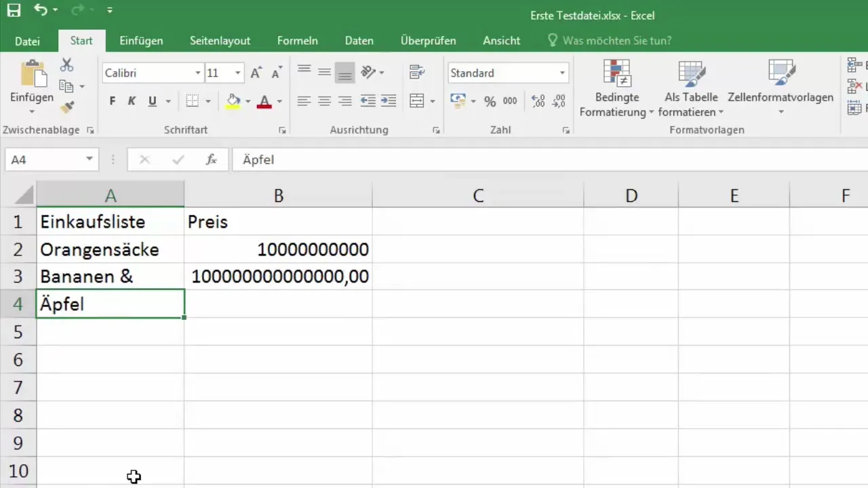Align text to the bottom of the cell

point(344,73)
